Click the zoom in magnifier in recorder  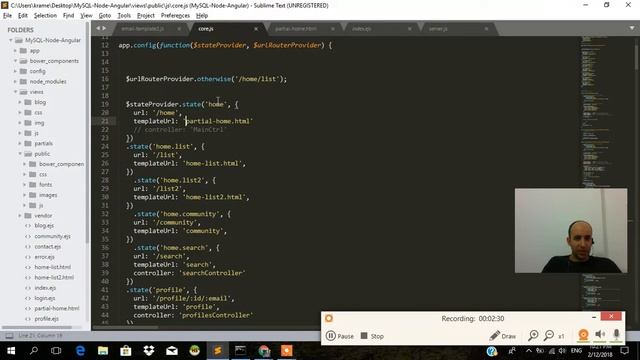pyautogui.click(x=533, y=336)
